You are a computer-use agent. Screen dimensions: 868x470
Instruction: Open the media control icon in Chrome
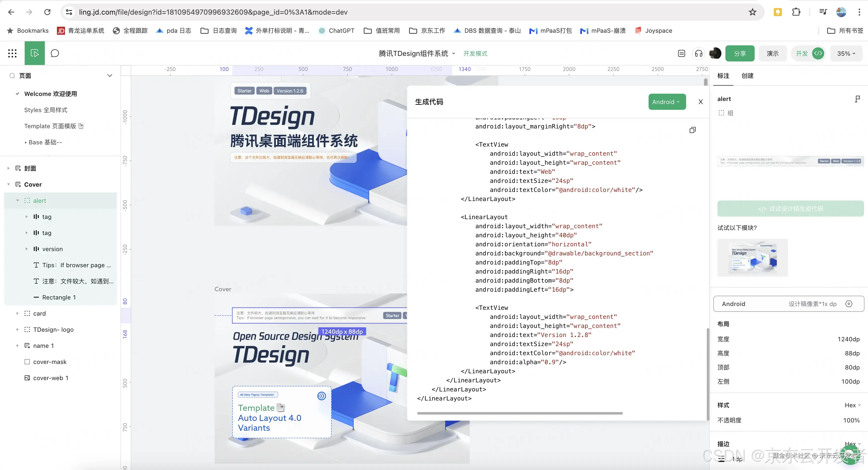823,12
